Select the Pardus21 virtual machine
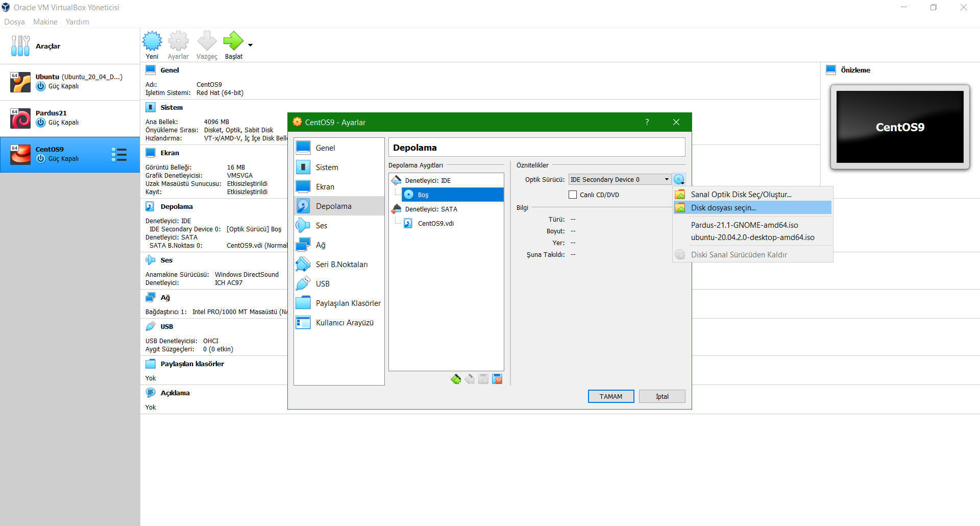 [x=70, y=118]
